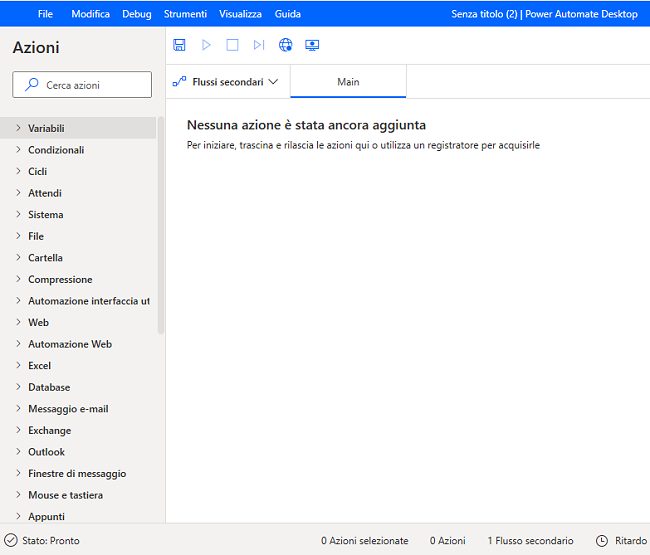Expand the Cartella chevron
650x555 pixels.
(x=18, y=257)
